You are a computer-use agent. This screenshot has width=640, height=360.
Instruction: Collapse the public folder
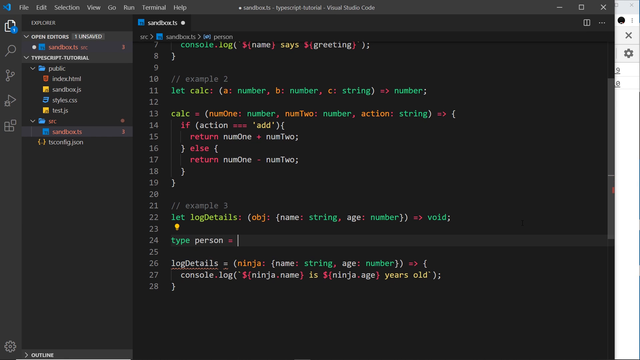pos(33,69)
